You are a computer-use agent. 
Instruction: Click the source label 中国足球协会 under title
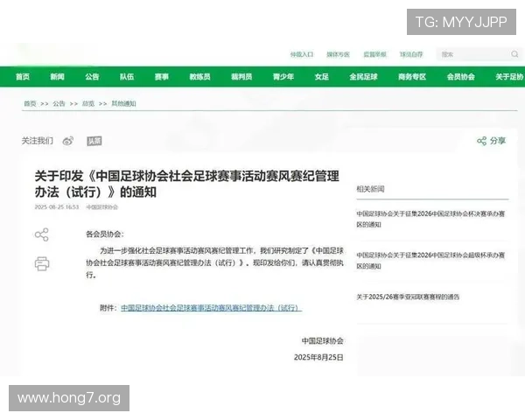point(102,207)
